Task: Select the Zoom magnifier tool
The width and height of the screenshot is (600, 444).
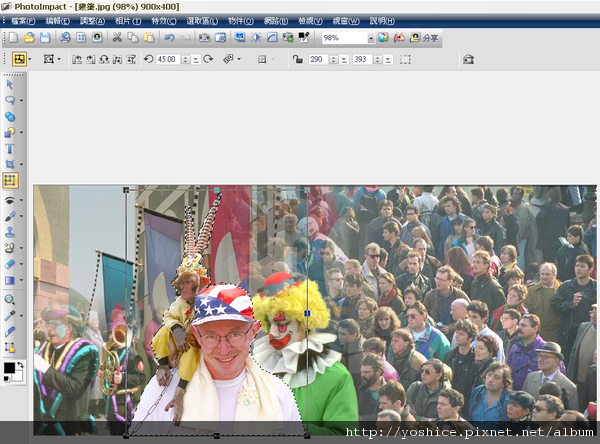Action: pyautogui.click(x=10, y=298)
